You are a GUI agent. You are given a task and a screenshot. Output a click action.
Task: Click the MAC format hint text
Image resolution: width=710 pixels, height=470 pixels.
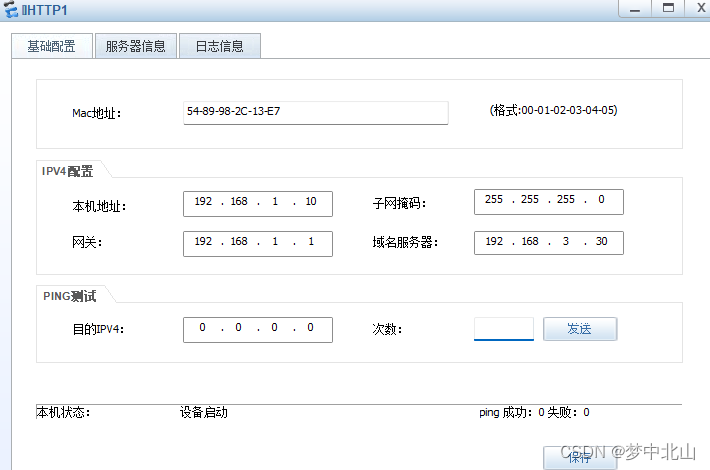[x=553, y=110]
